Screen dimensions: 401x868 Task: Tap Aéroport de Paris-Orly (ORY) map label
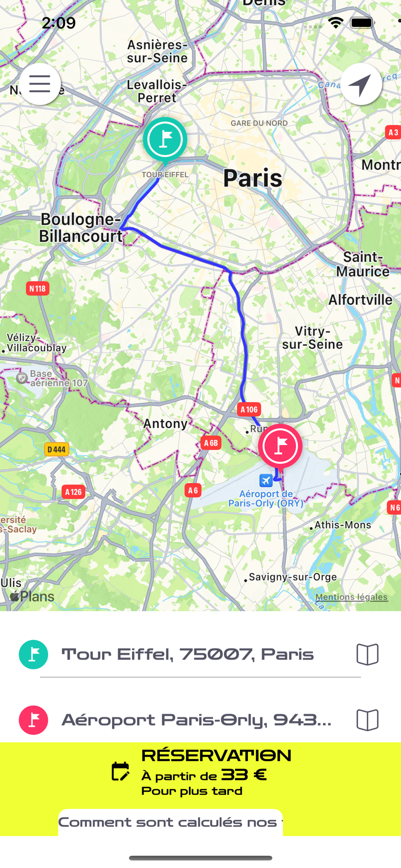[266, 498]
